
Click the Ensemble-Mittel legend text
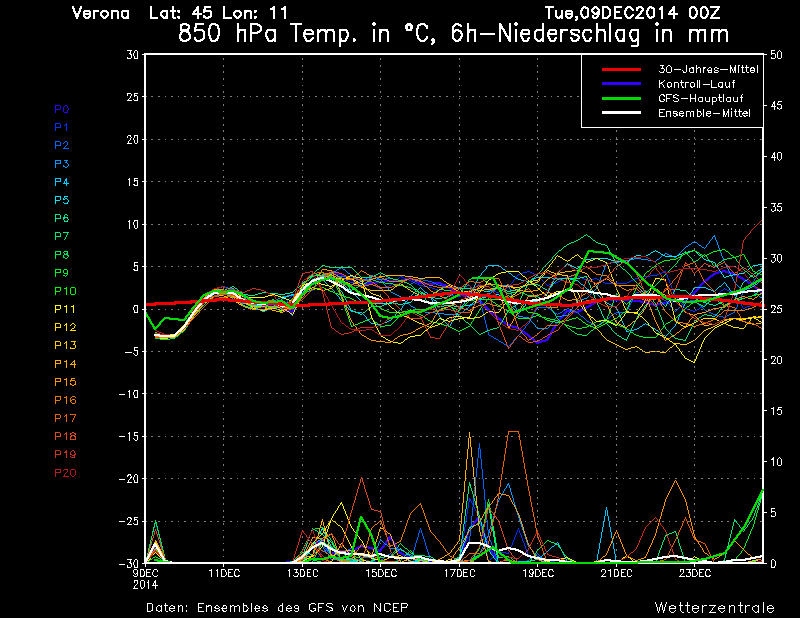click(x=704, y=113)
